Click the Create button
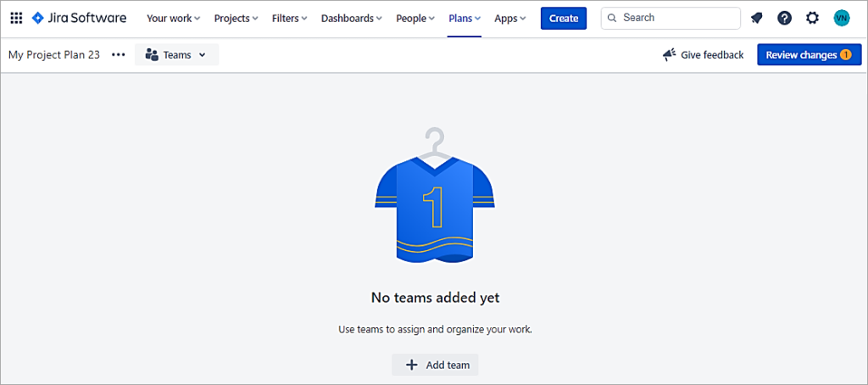 [564, 19]
